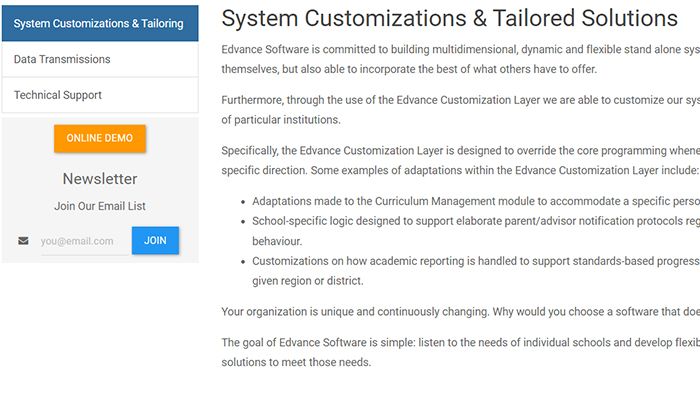Image resolution: width=700 pixels, height=400 pixels.
Task: Click the paragraph starting 'Edvance Software is committed'
Action: 460,59
